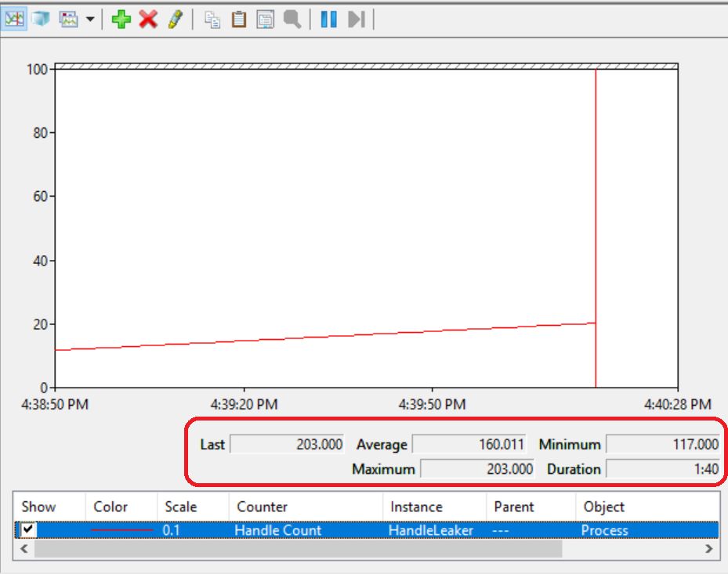Click the left arrow of horizontal scrollbar
The width and height of the screenshot is (728, 574).
point(24,549)
